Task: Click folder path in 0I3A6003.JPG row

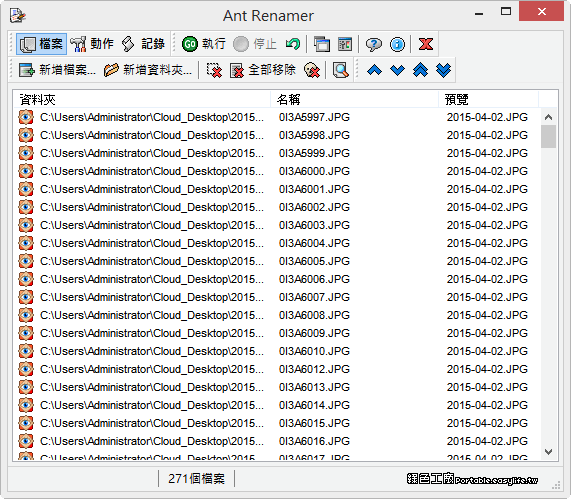Action: pyautogui.click(x=152, y=225)
